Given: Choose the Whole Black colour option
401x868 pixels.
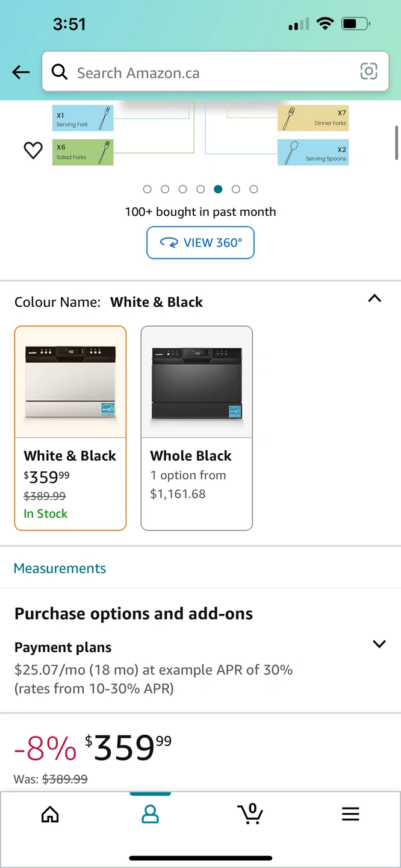Looking at the screenshot, I should [x=197, y=428].
